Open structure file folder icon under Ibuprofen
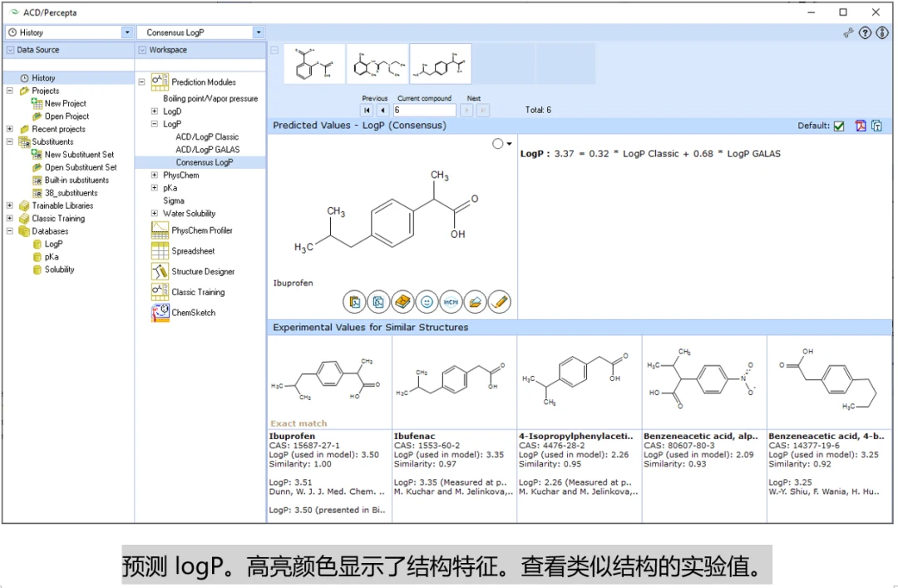The height and width of the screenshot is (588, 898). click(x=475, y=302)
